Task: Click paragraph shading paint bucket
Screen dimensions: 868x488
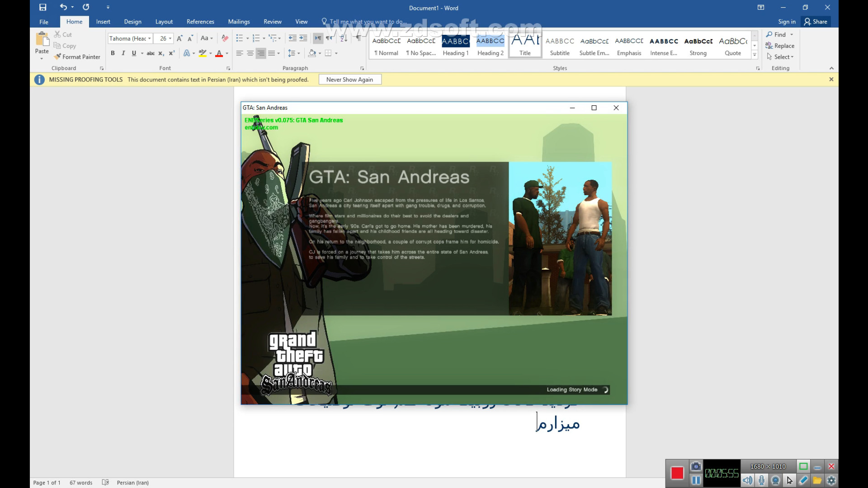Action: pos(312,53)
